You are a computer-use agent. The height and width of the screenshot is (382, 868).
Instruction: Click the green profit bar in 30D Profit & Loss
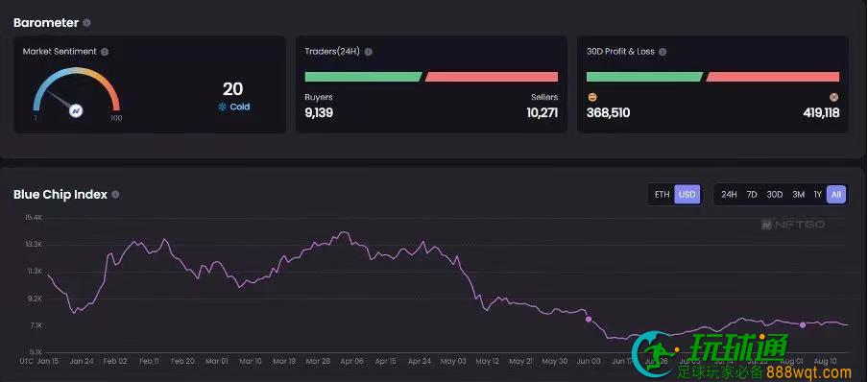click(645, 77)
